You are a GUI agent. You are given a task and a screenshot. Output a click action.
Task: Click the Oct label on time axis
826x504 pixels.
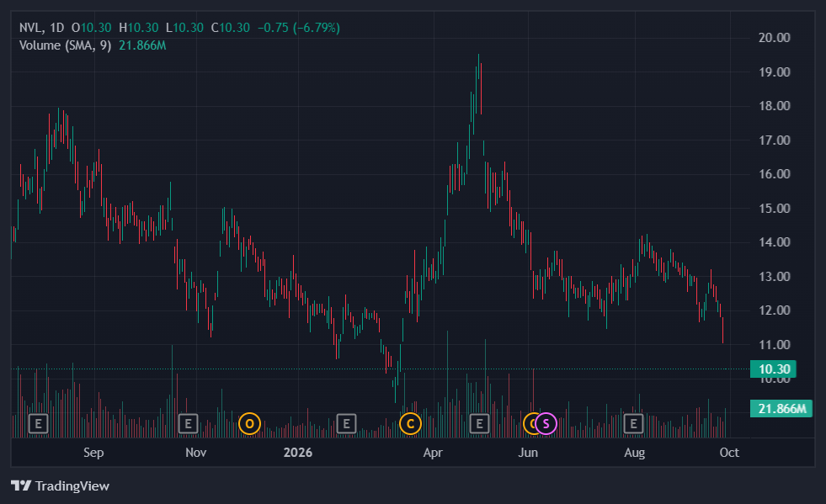[x=729, y=453]
